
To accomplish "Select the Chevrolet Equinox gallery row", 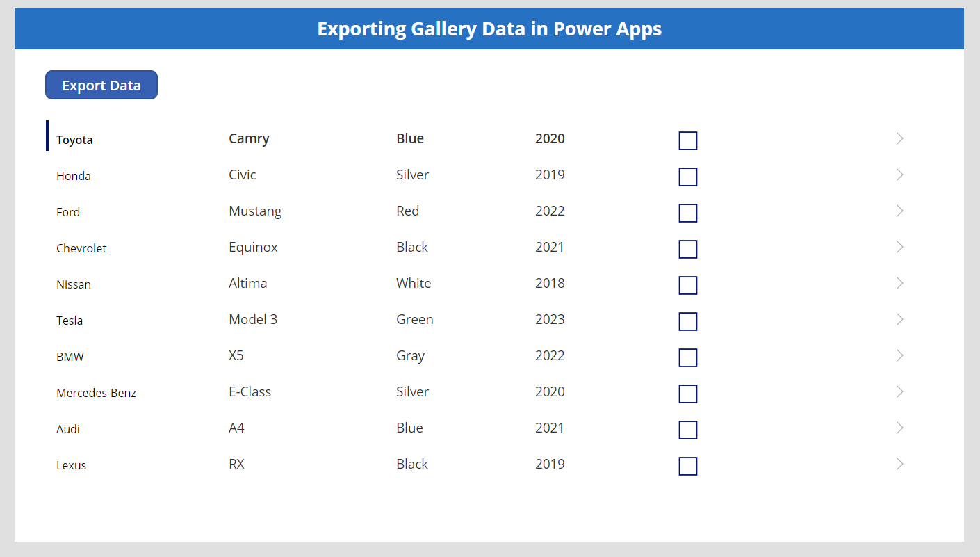I will (x=348, y=247).
